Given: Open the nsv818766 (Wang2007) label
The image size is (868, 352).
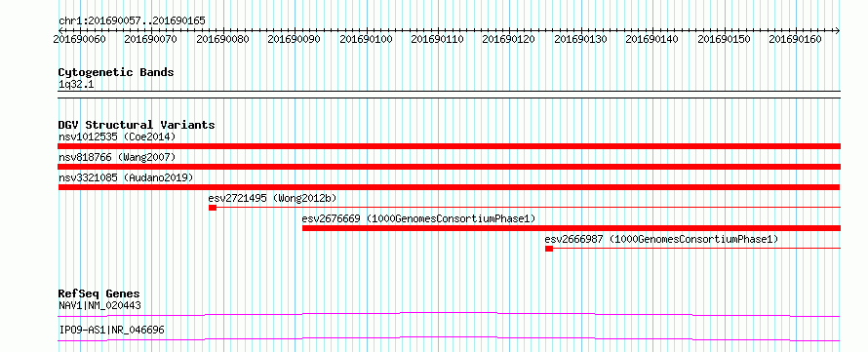Looking at the screenshot, I should click(x=117, y=157).
